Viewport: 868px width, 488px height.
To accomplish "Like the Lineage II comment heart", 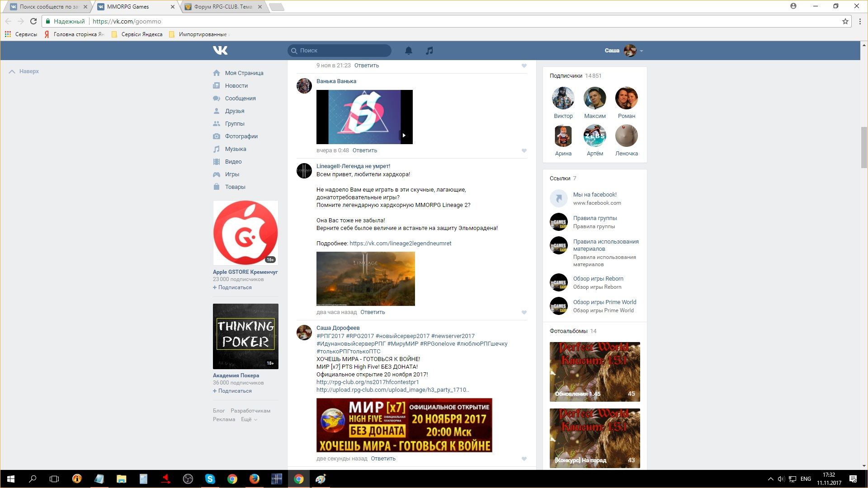I will [524, 312].
